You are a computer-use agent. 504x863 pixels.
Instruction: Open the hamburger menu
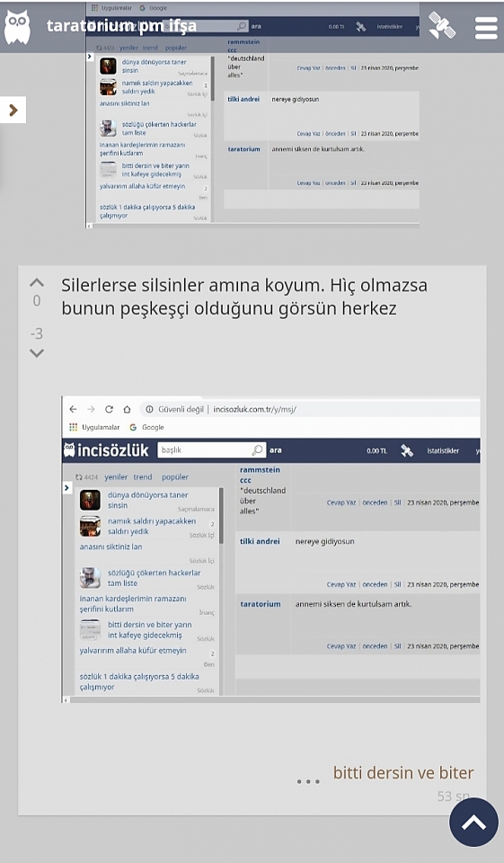(x=486, y=28)
